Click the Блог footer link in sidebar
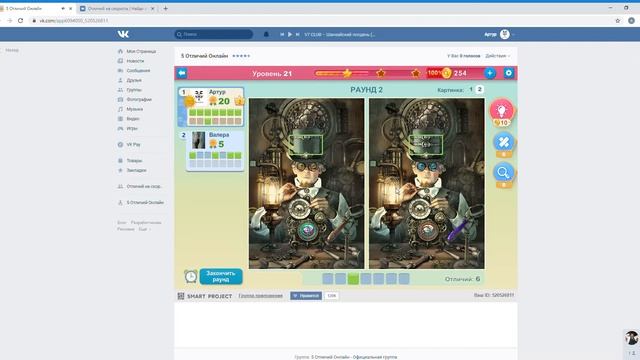This screenshot has width=640, height=360. pyautogui.click(x=122, y=222)
